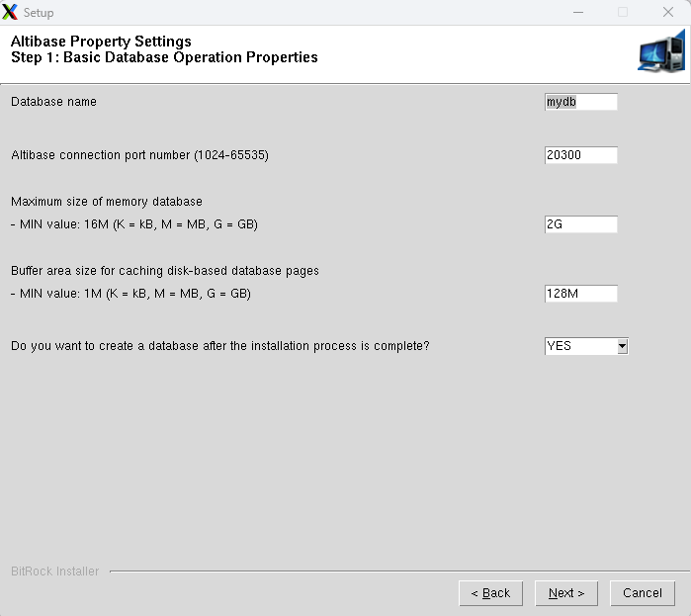This screenshot has height=616, width=691.
Task: Select the maximum memory database size field
Action: coord(580,224)
